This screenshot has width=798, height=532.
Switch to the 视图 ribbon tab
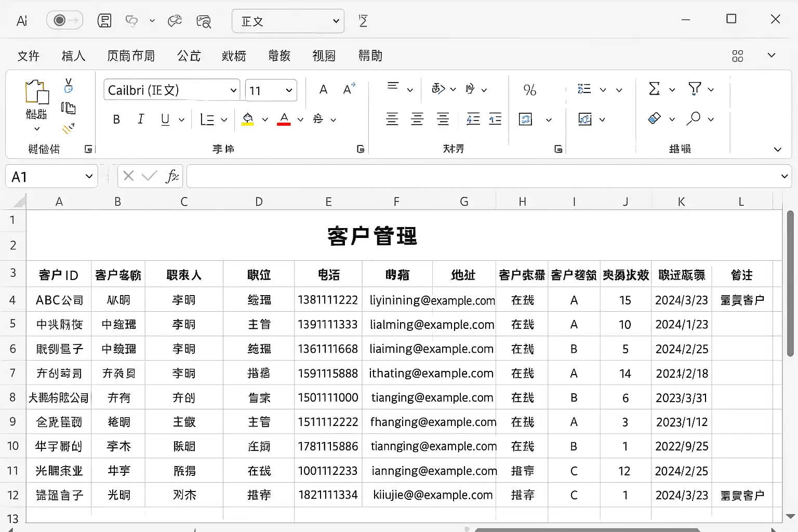point(324,56)
